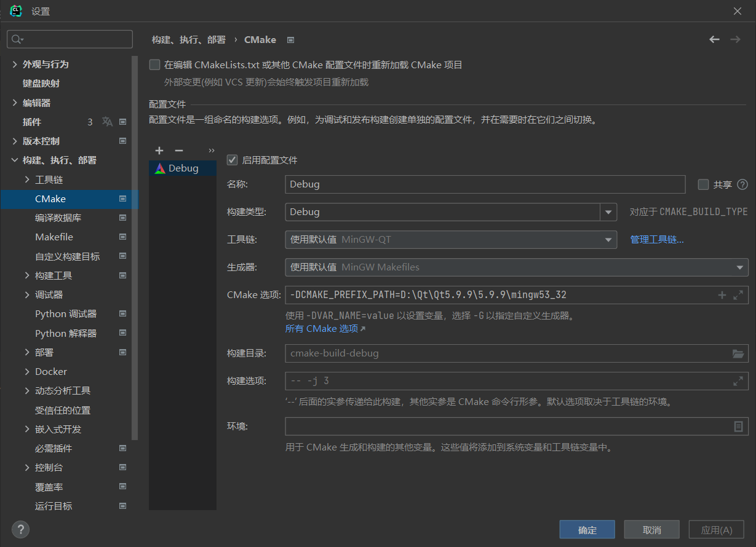Click 构建、执行、部署 breadcrumb
This screenshot has height=547, width=756.
click(189, 40)
